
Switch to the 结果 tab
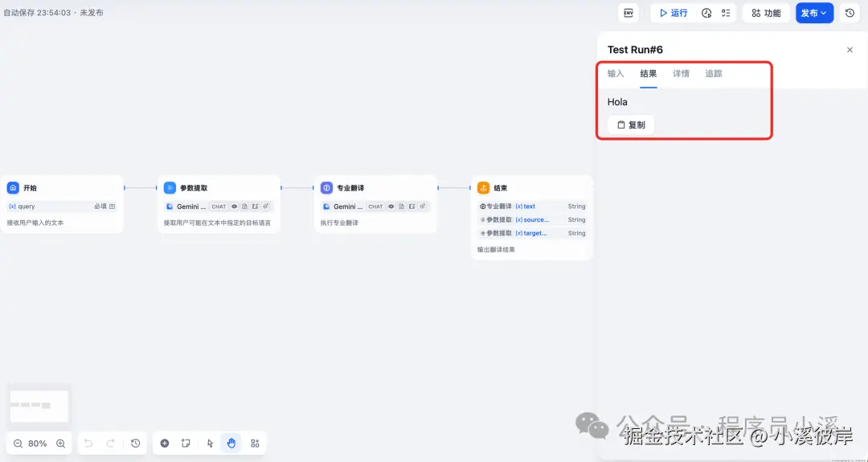(649, 74)
